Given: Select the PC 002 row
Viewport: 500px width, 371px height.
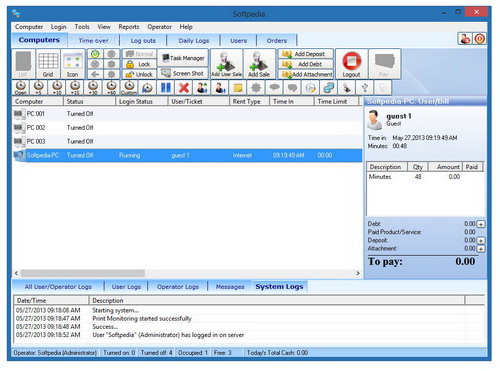Looking at the screenshot, I should point(187,128).
